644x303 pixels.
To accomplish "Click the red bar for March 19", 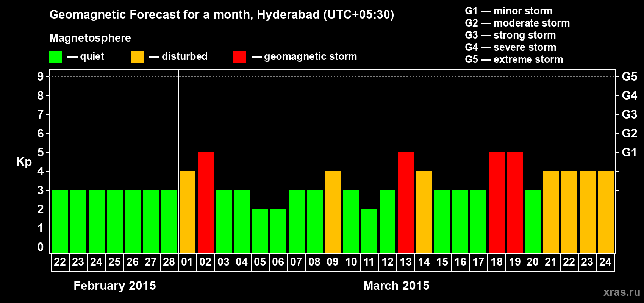I will click(515, 203).
